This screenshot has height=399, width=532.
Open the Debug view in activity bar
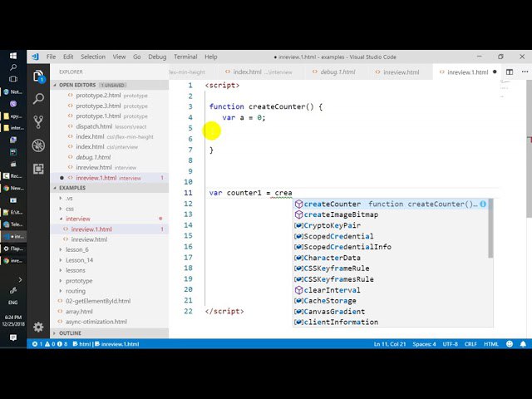point(38,145)
